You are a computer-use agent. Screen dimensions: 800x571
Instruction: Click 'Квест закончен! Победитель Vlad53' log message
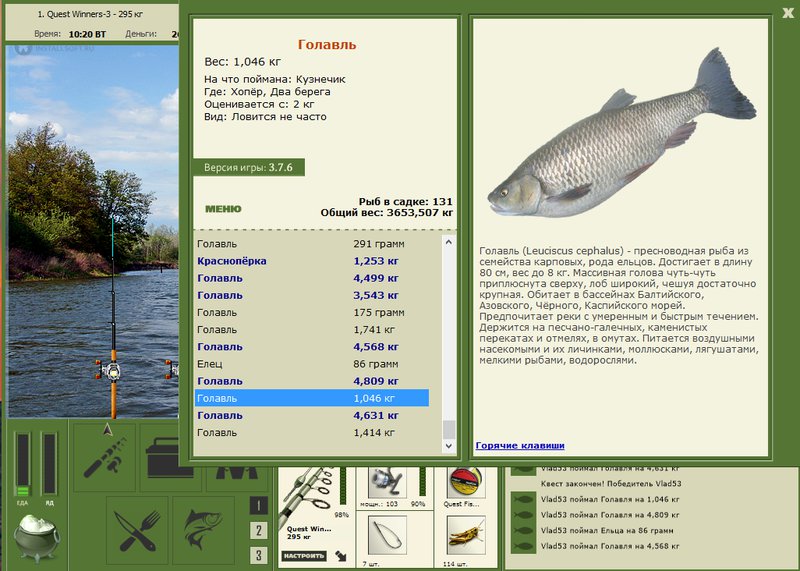click(611, 484)
